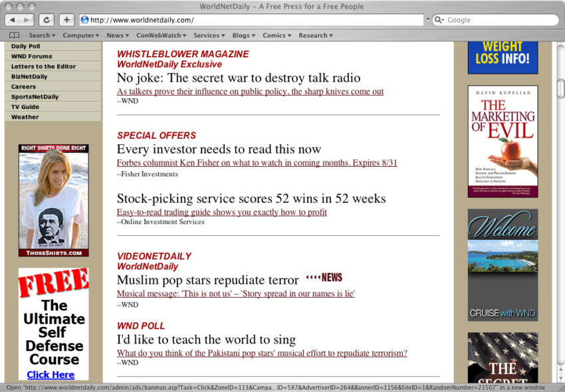Open WND Forums in the sidebar
Viewport: 565px width, 392px height.
pyautogui.click(x=53, y=56)
